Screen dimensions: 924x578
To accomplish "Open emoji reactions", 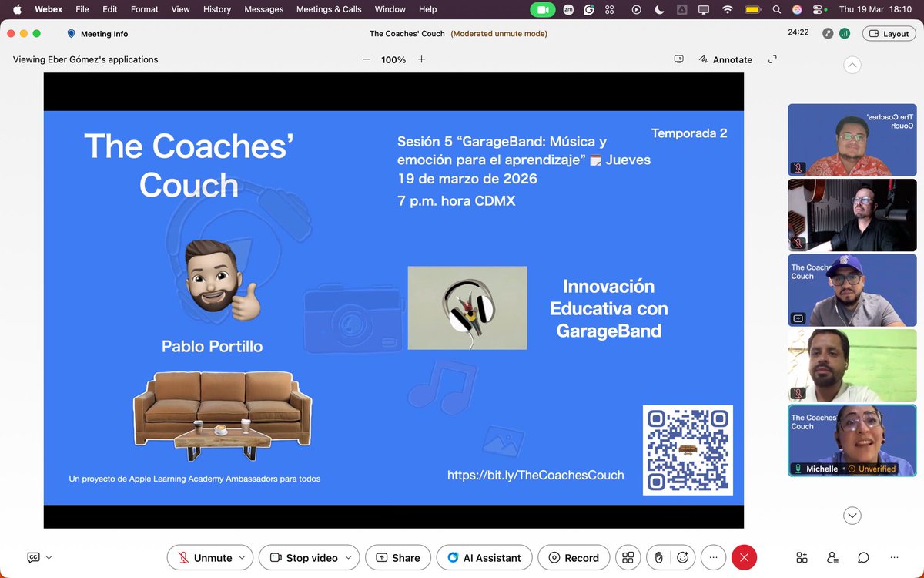I will [683, 557].
